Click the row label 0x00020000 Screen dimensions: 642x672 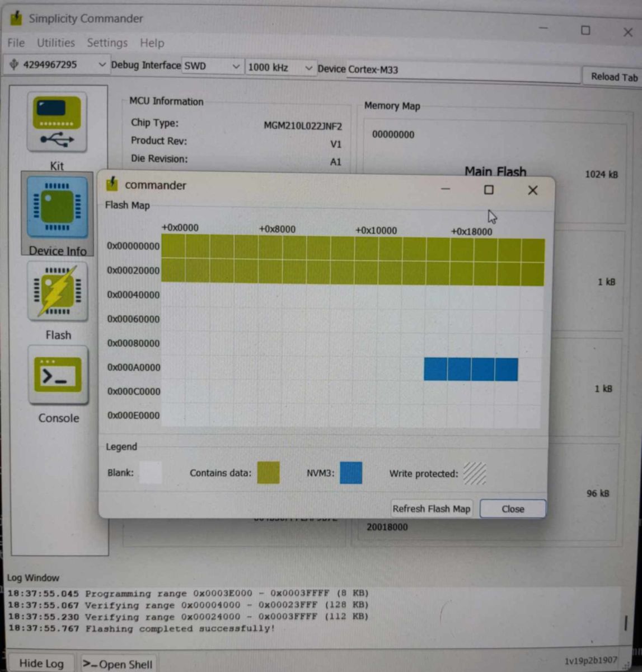[x=133, y=270]
